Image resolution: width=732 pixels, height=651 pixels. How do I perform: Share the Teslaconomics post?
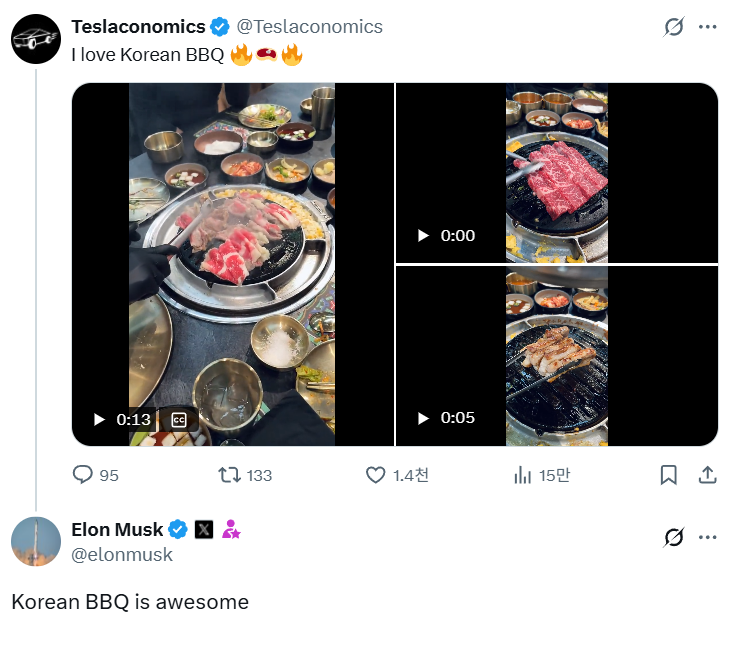[706, 475]
